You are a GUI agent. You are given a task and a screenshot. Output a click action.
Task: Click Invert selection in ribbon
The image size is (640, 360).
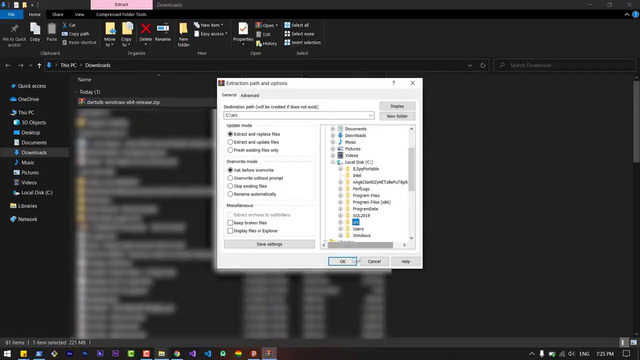click(302, 42)
